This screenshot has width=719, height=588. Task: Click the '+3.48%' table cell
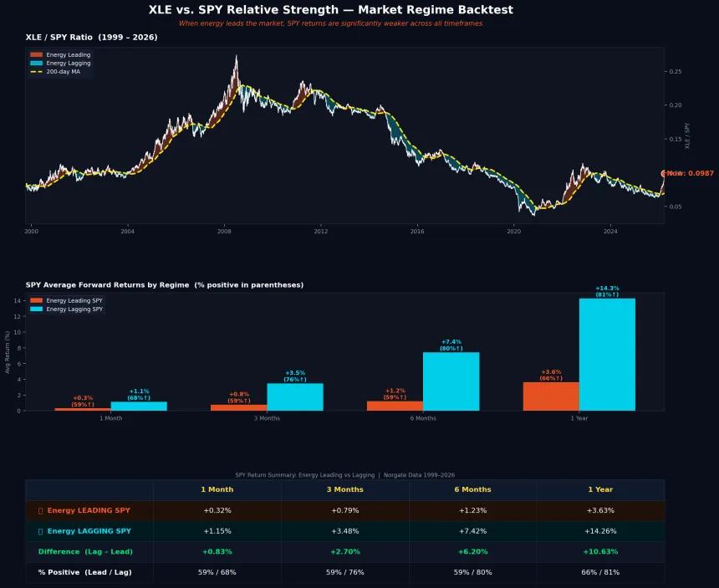pos(344,531)
